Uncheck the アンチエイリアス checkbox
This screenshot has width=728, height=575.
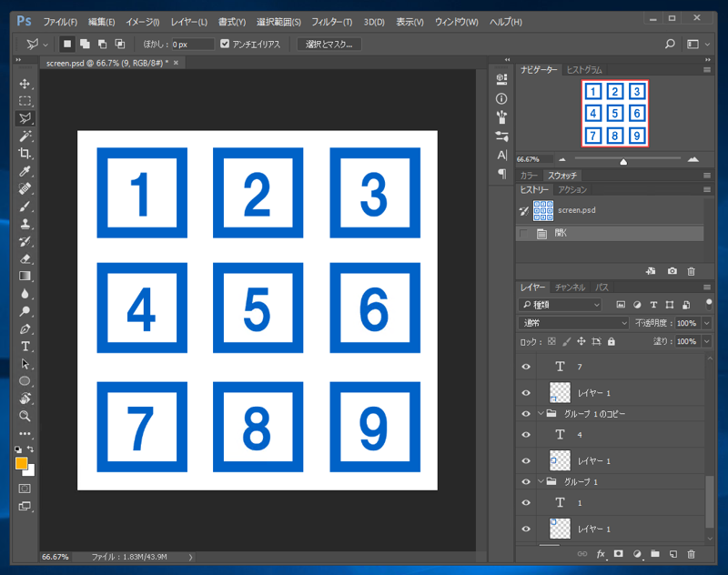tap(226, 44)
